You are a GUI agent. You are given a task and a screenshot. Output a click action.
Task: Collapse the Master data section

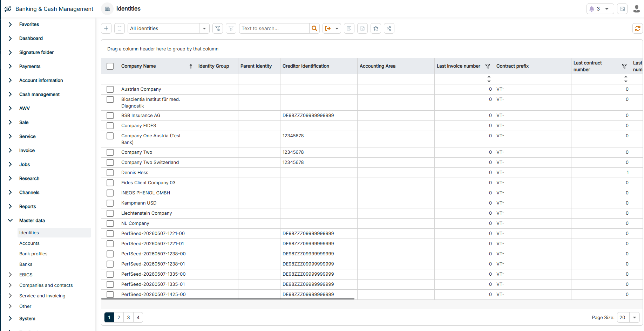tap(10, 220)
